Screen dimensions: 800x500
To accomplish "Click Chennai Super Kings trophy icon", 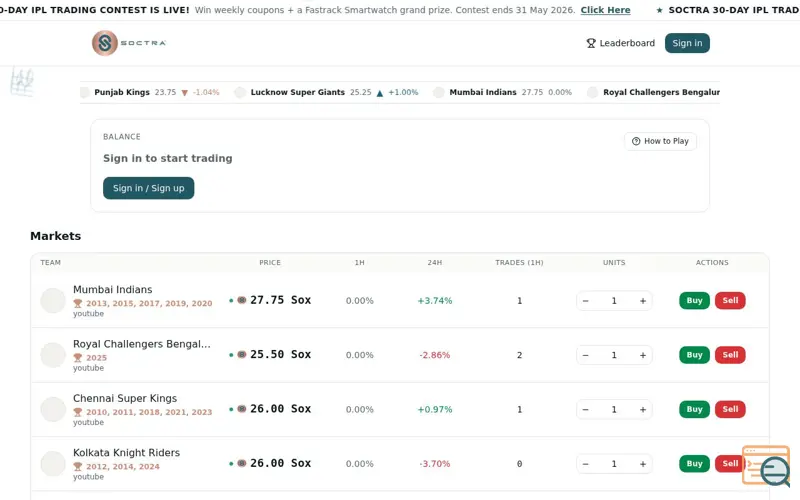I will pos(78,412).
